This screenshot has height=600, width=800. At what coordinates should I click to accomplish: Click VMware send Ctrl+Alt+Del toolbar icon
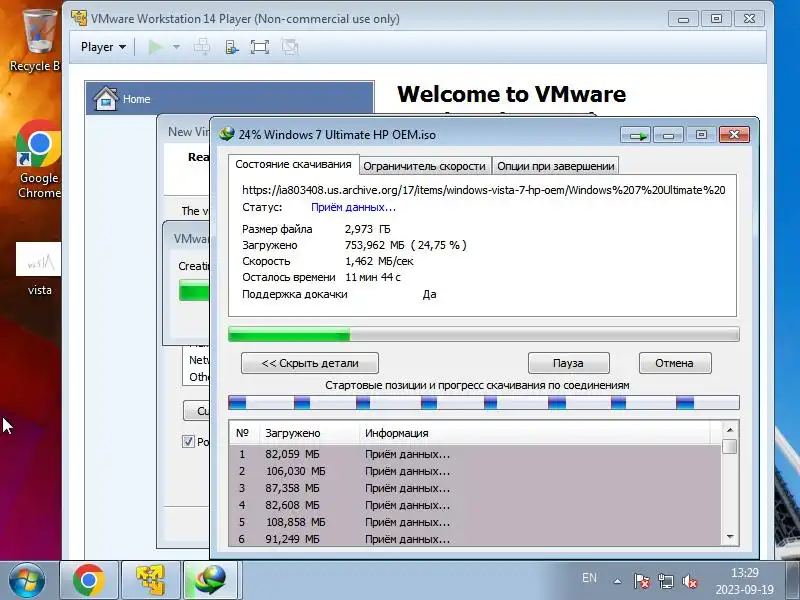[x=202, y=47]
